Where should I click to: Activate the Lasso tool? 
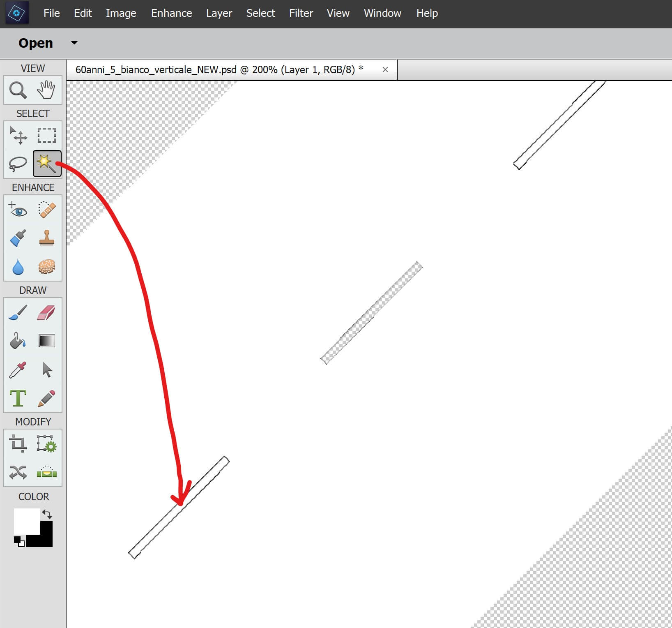click(x=18, y=164)
